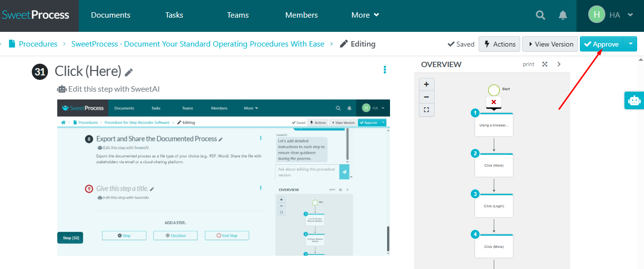Open the search magnifier icon
The image size is (644, 269).
coord(540,15)
